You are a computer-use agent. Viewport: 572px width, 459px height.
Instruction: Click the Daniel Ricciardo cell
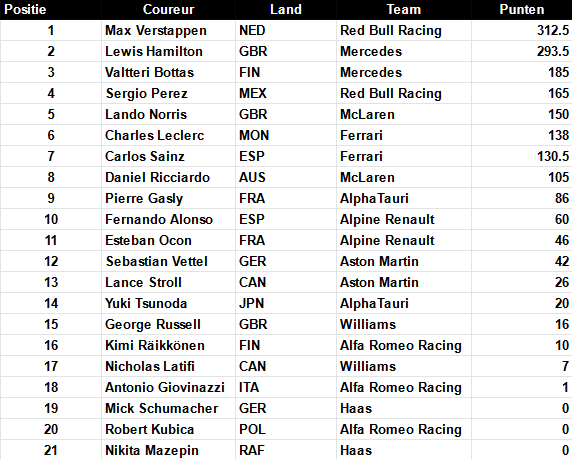169,177
